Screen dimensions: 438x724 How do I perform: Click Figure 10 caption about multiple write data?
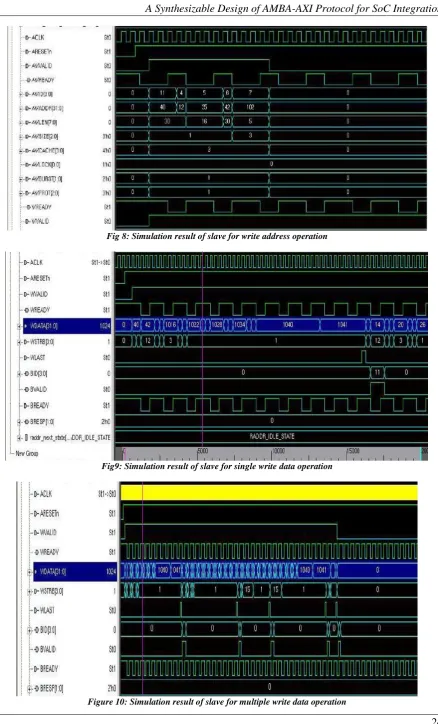pyautogui.click(x=217, y=702)
